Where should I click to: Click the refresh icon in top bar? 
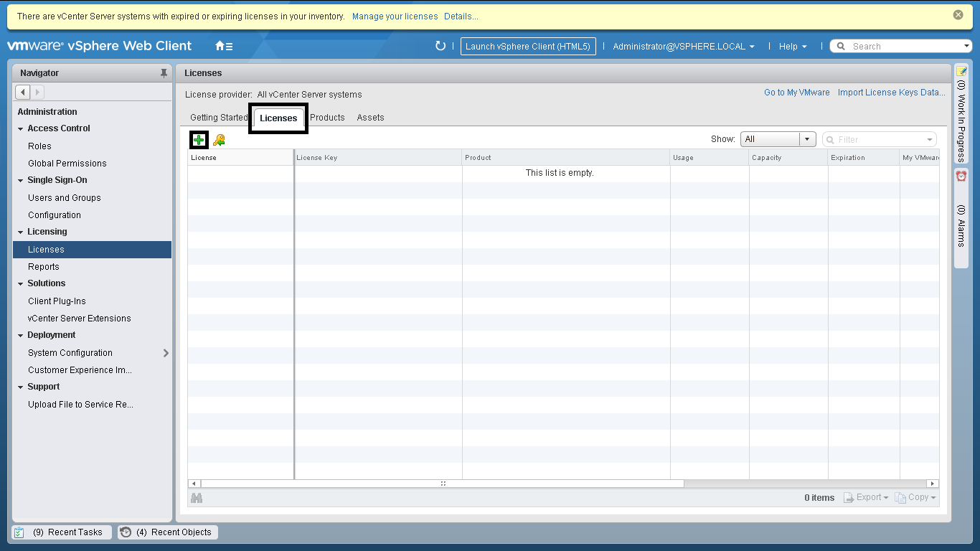[x=440, y=46]
